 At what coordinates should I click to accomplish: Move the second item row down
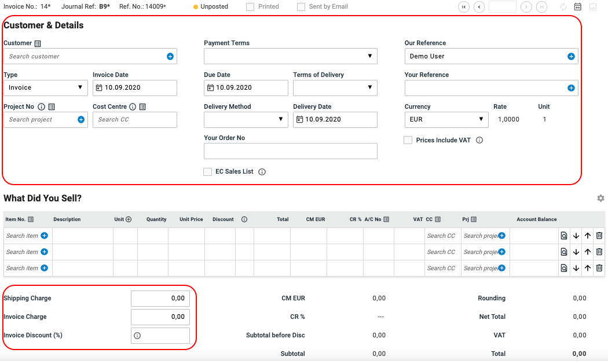coord(576,252)
